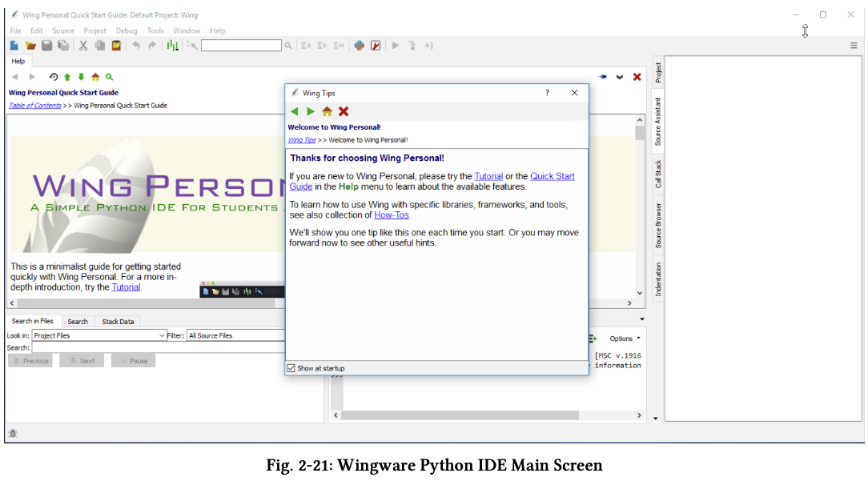Click the Table of Contents breadcrumb link
The image size is (868, 485).
tap(34, 106)
